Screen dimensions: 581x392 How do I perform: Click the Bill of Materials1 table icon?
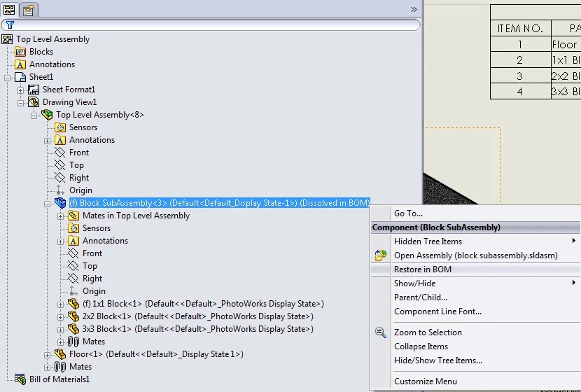(20, 379)
